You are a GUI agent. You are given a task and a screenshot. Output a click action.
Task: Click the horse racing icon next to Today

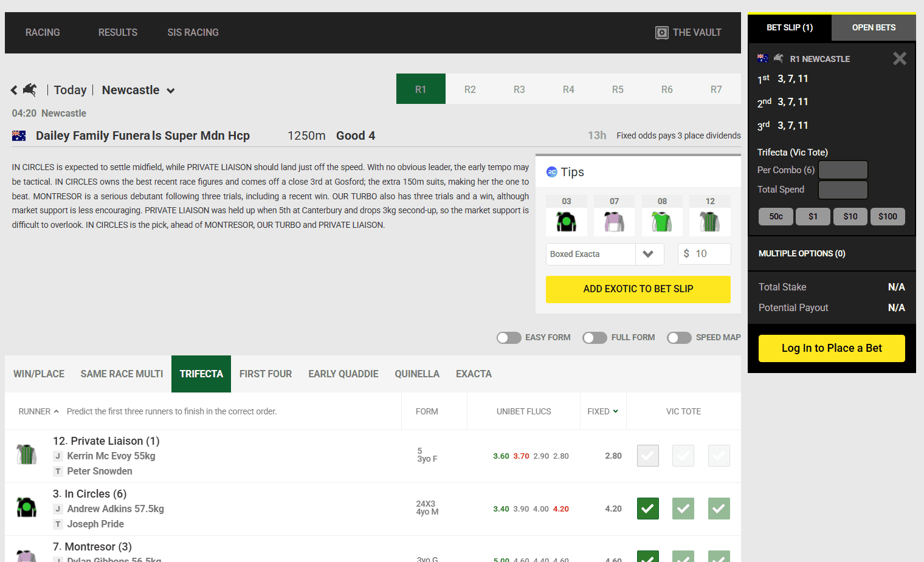30,90
